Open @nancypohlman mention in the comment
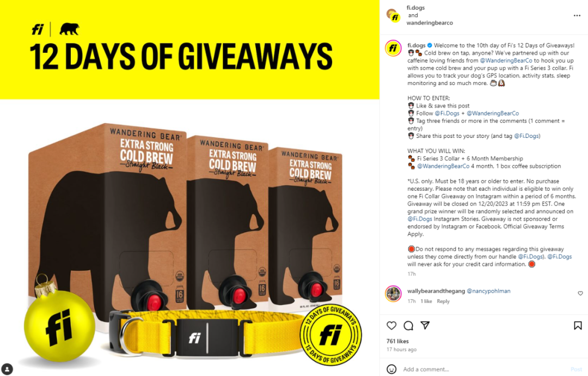 click(x=488, y=291)
